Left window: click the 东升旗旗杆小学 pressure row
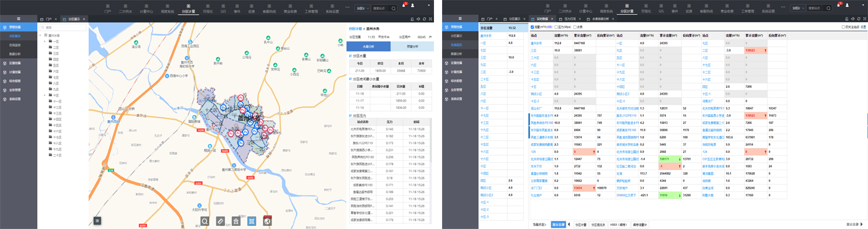The width and height of the screenshot is (868, 229). click(x=390, y=150)
